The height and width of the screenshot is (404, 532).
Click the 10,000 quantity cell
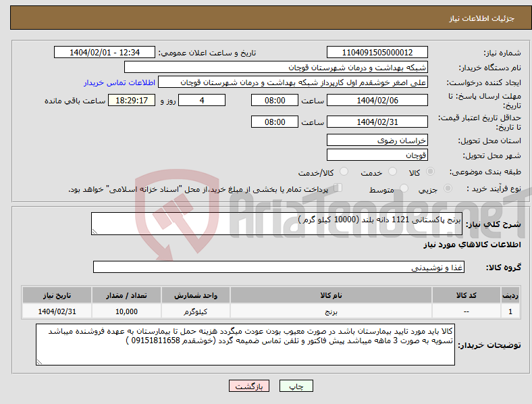click(126, 311)
